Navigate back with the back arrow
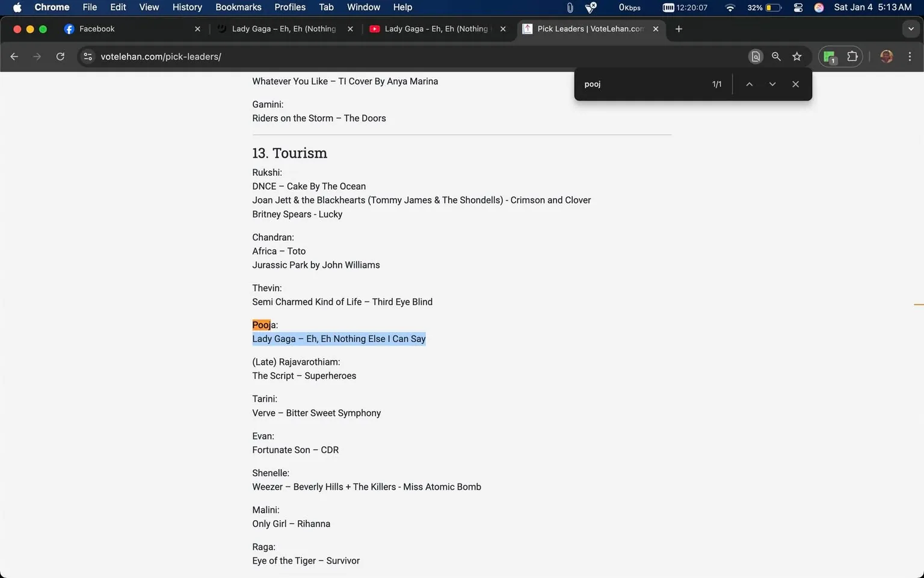The height and width of the screenshot is (578, 924). (x=14, y=56)
